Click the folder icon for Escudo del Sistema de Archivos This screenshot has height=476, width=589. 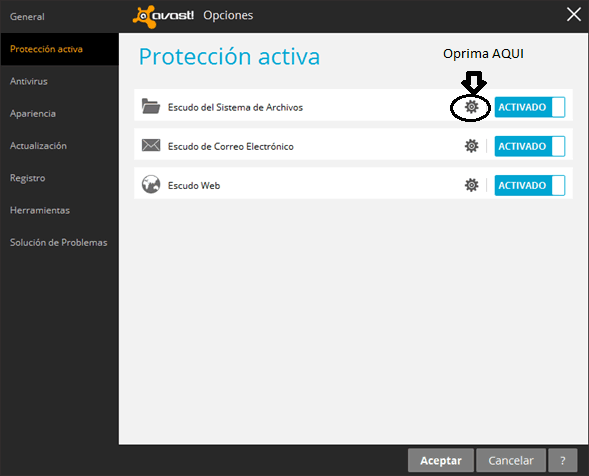pos(151,106)
